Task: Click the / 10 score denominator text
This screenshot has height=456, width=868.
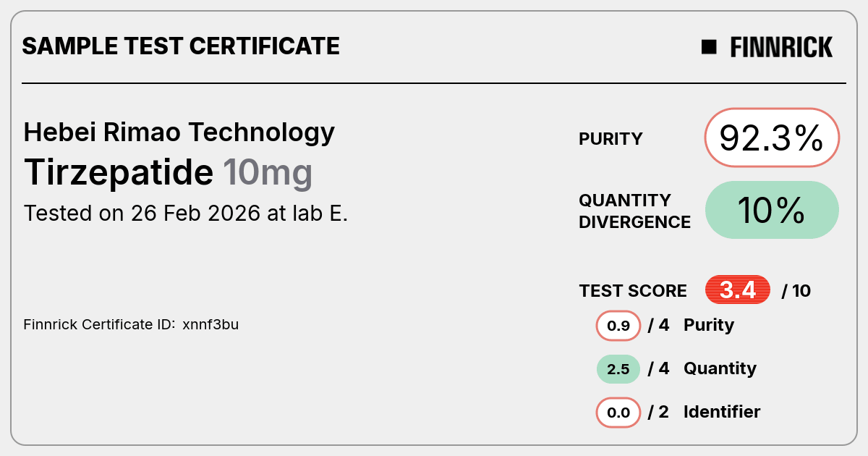Action: coord(796,291)
